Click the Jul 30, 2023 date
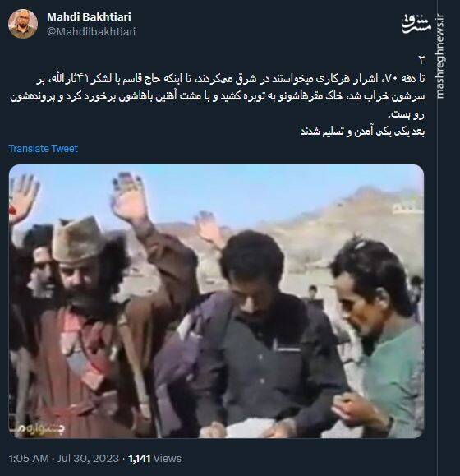460x476 pixels. click(x=88, y=459)
